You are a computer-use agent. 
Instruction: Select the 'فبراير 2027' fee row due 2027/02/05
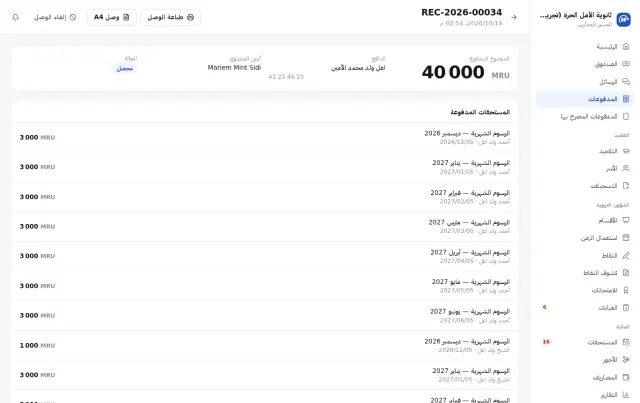(x=265, y=197)
